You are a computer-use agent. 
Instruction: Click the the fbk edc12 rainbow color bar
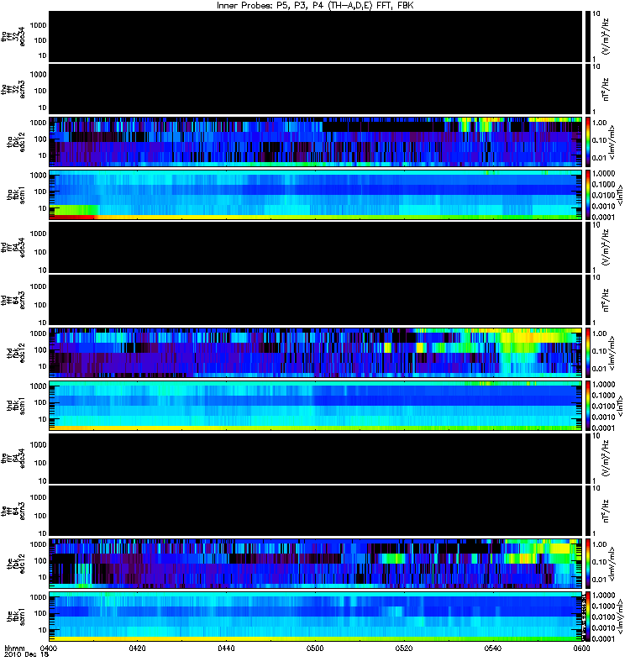click(x=587, y=564)
